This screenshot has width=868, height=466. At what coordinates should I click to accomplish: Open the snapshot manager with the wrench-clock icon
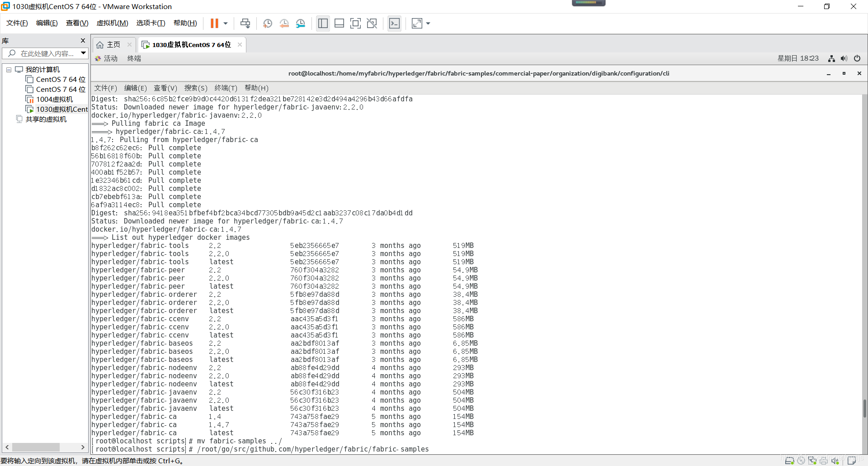[301, 24]
